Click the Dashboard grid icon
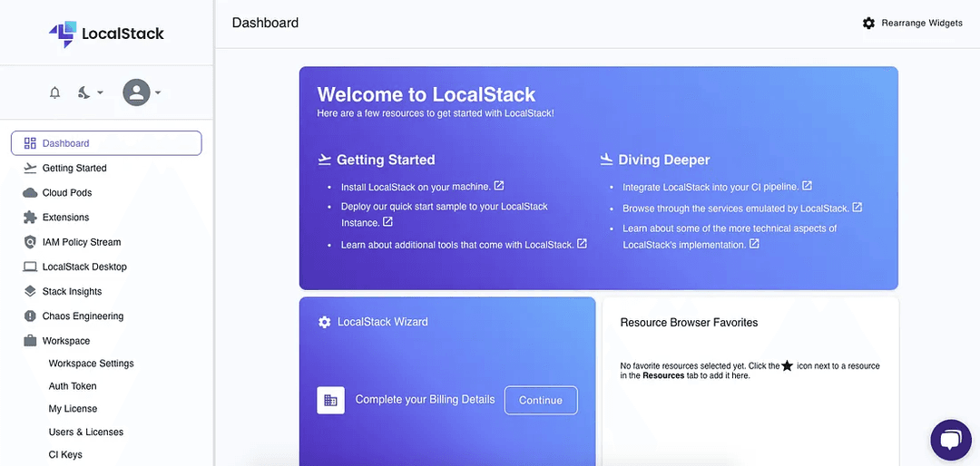The width and height of the screenshot is (980, 466). point(30,143)
